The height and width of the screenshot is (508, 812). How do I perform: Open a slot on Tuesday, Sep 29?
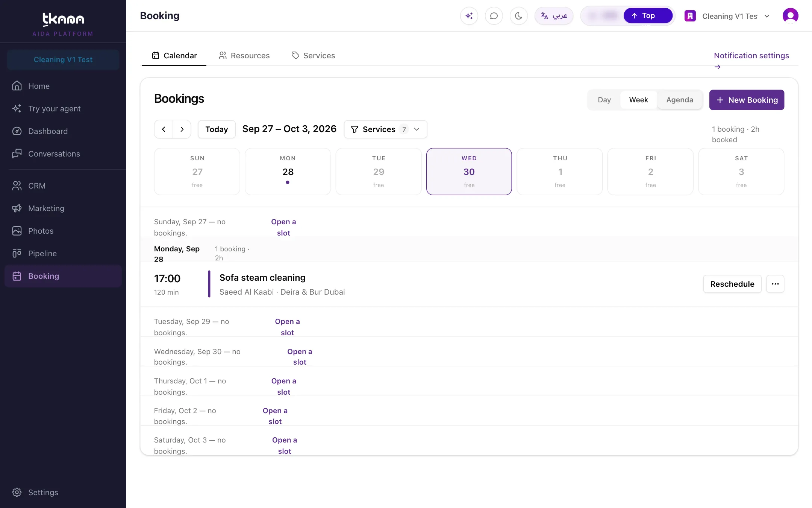(x=287, y=327)
